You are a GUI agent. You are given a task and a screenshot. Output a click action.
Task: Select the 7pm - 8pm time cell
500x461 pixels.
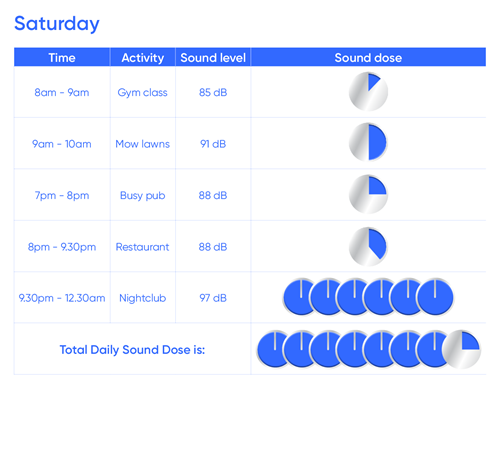(x=62, y=195)
